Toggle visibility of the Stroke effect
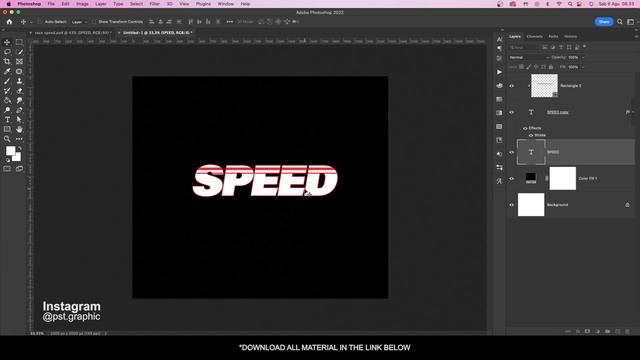Screen dimensions: 640x360 [x=531, y=135]
